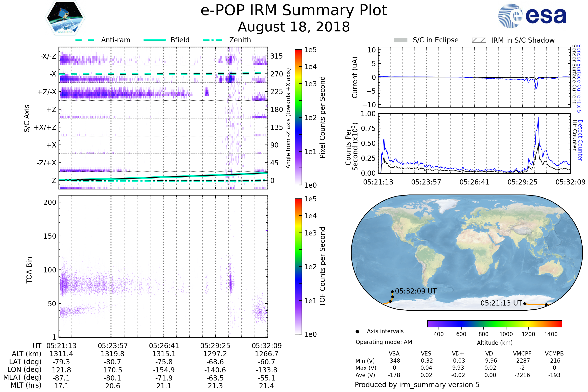Click the Bfield solid line legend marker
The image size is (588, 392).
pos(155,40)
